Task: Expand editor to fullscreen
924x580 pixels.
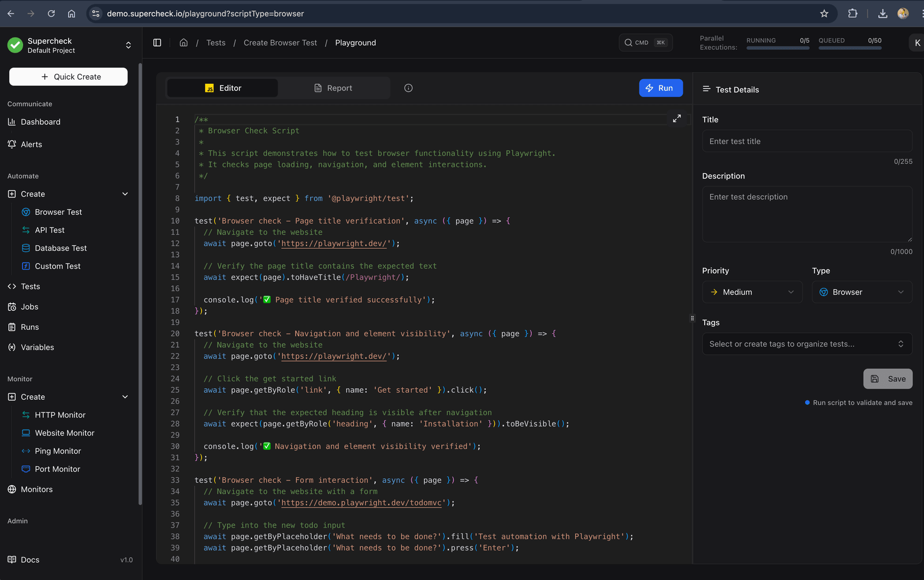Action: pyautogui.click(x=677, y=118)
